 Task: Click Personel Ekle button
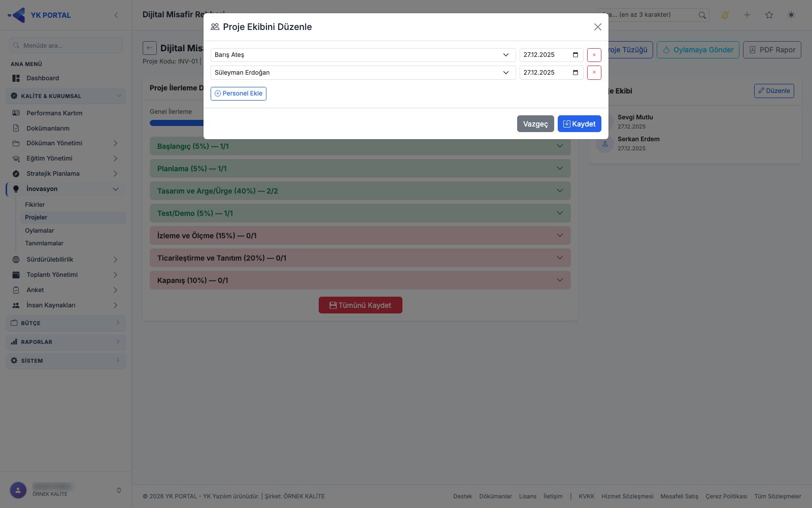click(x=239, y=93)
